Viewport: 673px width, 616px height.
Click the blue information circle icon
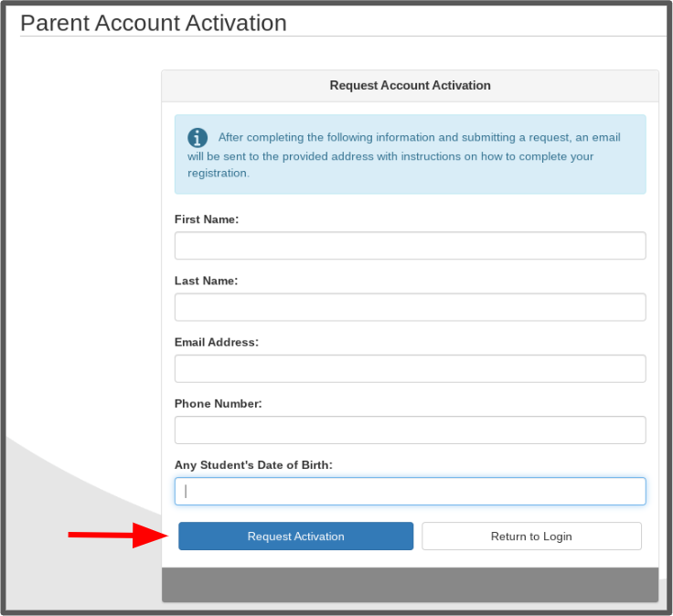pos(198,138)
